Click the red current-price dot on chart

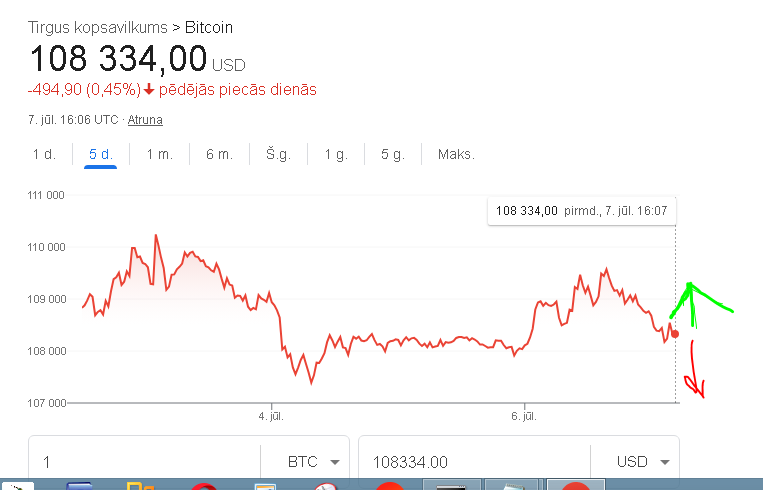(x=675, y=334)
